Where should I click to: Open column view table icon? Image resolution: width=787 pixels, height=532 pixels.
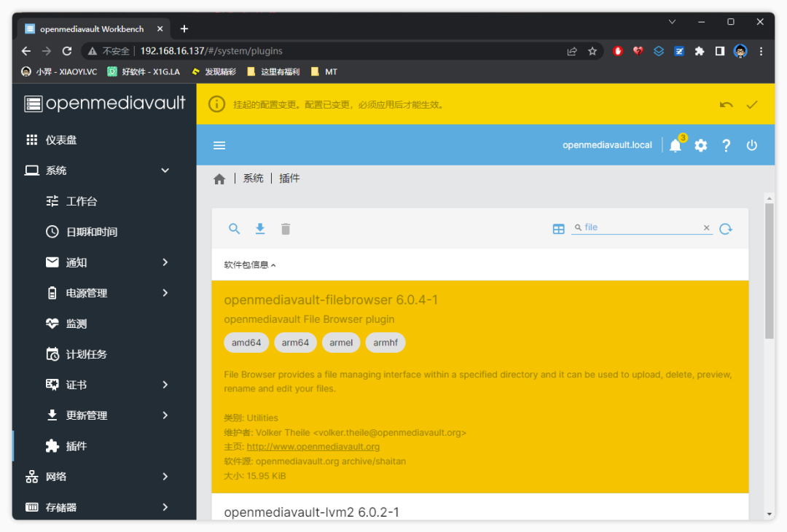click(558, 229)
